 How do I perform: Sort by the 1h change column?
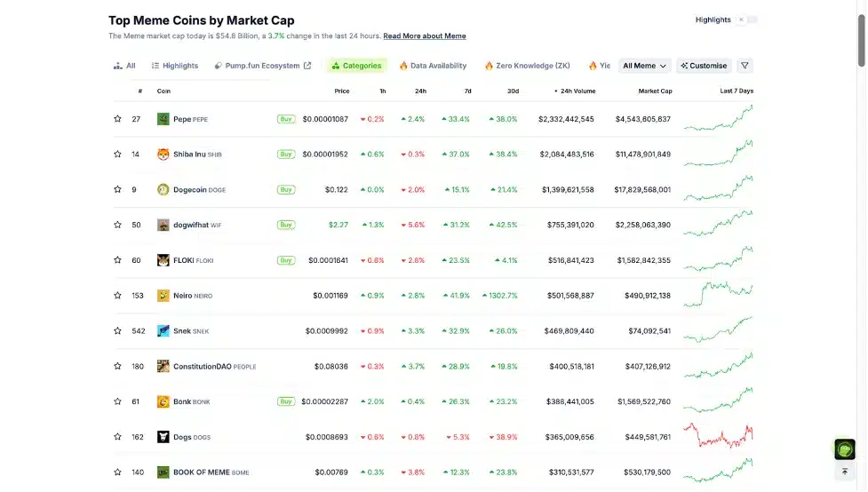click(383, 91)
